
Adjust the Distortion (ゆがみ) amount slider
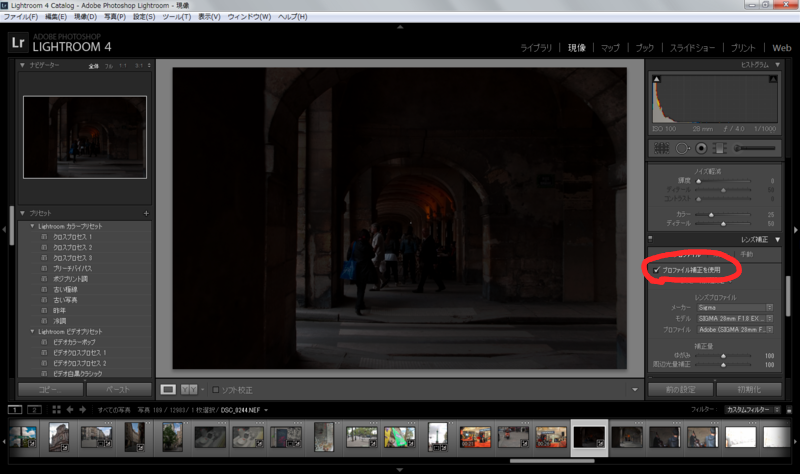click(x=723, y=356)
